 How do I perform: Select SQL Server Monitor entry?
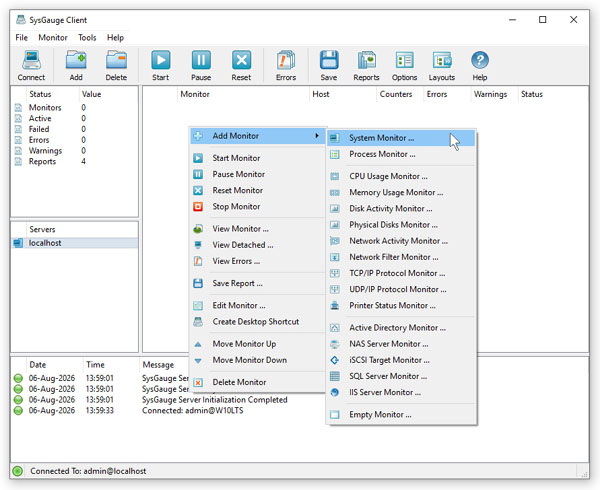pos(401,376)
